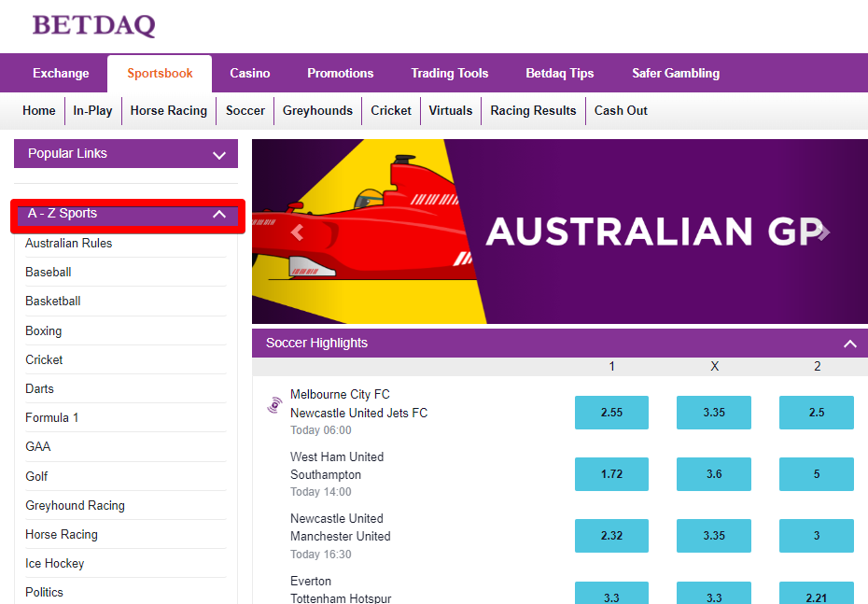Viewport: 868px width, 604px height.
Task: Select Horse Racing in the A-Z sports list
Action: 126,534
